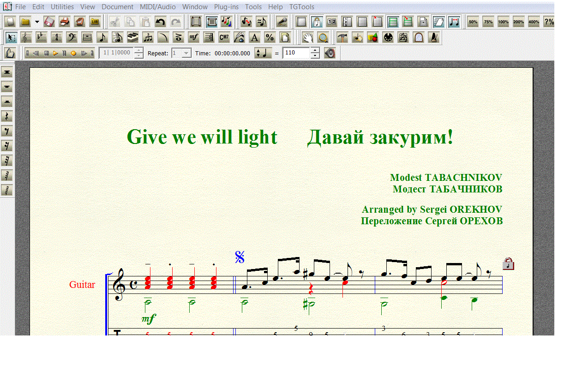Choose the Key Signature tool
This screenshot has width=588, height=377.
click(41, 37)
